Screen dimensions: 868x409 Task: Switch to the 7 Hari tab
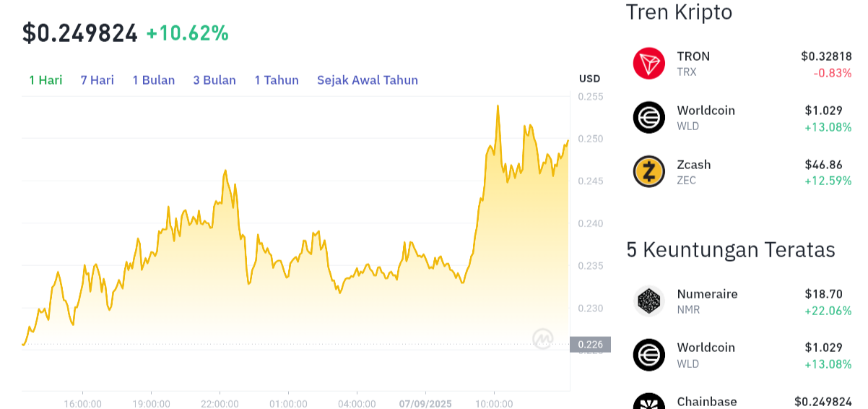click(x=97, y=80)
